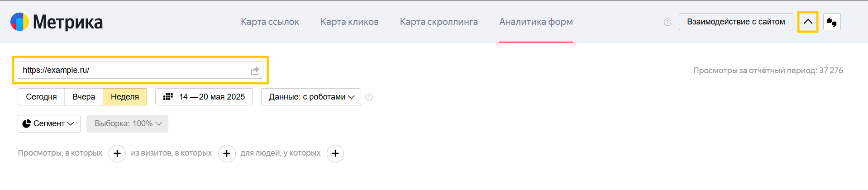This screenshot has height=190, width=868.
Task: Switch to the 'Карта скроллинга' tab
Action: click(x=439, y=22)
